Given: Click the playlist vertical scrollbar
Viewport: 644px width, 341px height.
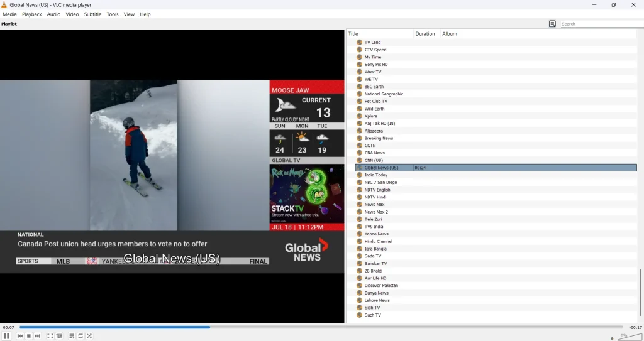Looking at the screenshot, I should point(640,293).
